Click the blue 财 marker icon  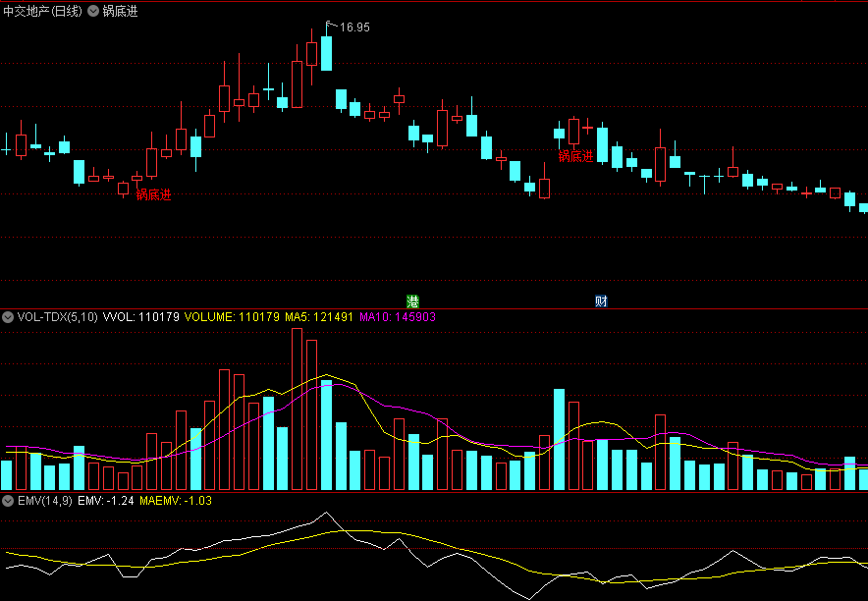tap(601, 301)
